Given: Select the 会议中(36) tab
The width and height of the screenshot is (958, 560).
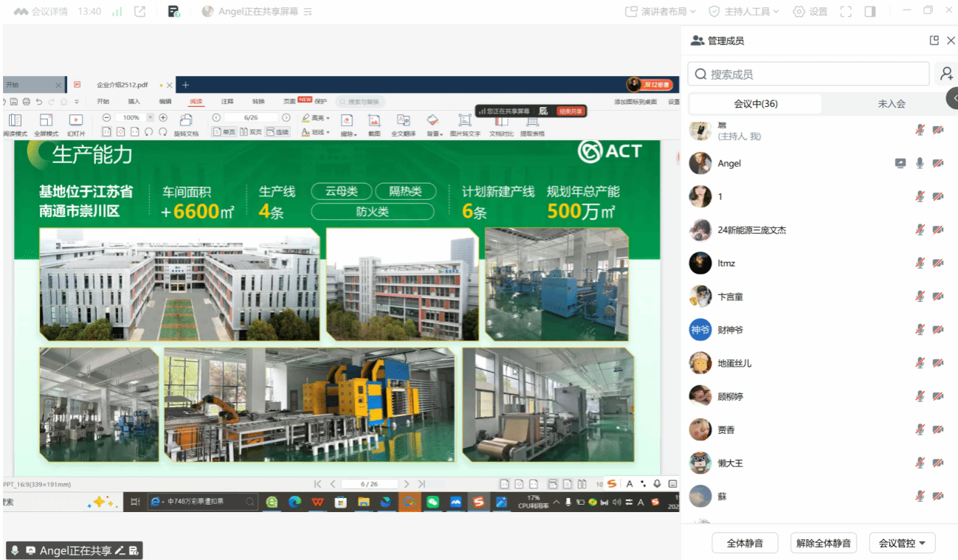Looking at the screenshot, I should click(755, 104).
